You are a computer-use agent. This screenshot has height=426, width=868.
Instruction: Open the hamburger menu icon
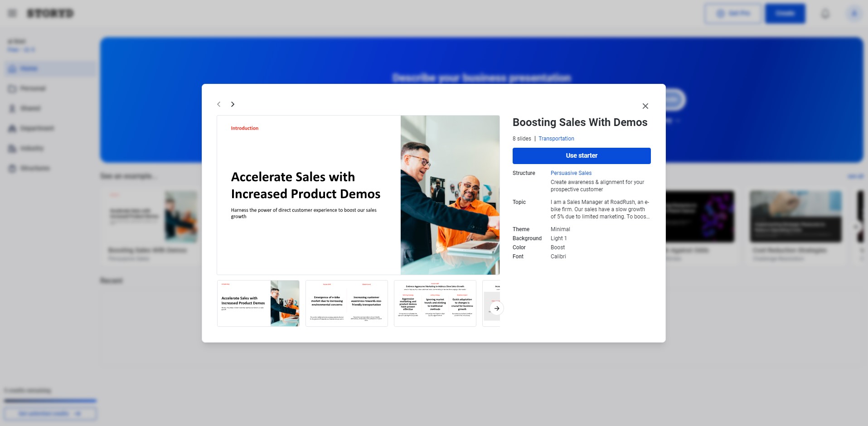coord(12,14)
